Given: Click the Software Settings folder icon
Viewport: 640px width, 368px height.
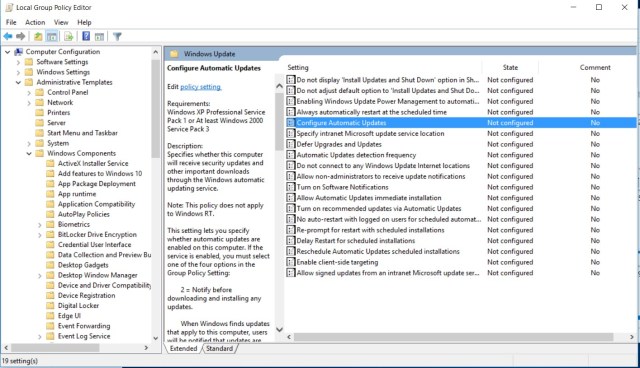Looking at the screenshot, I should pyautogui.click(x=29, y=62).
